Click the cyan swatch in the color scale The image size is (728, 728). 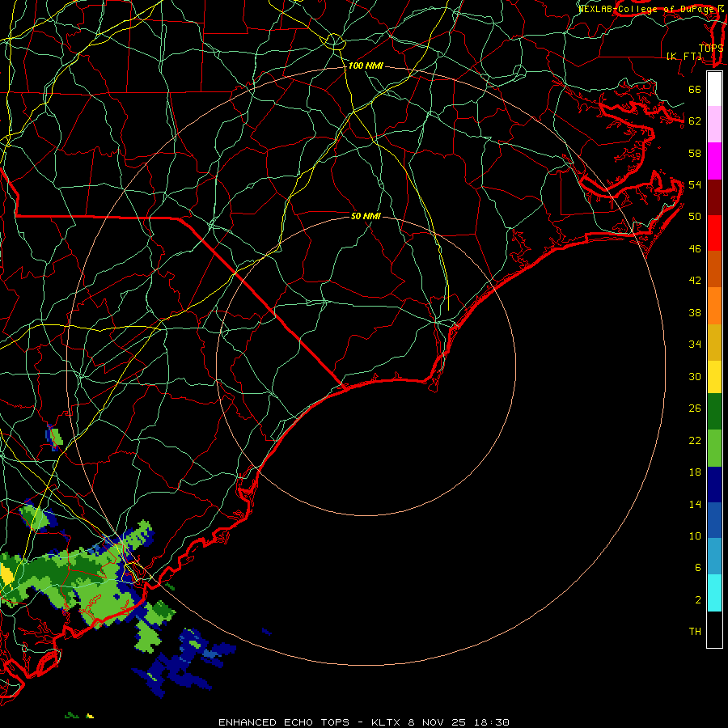click(714, 593)
